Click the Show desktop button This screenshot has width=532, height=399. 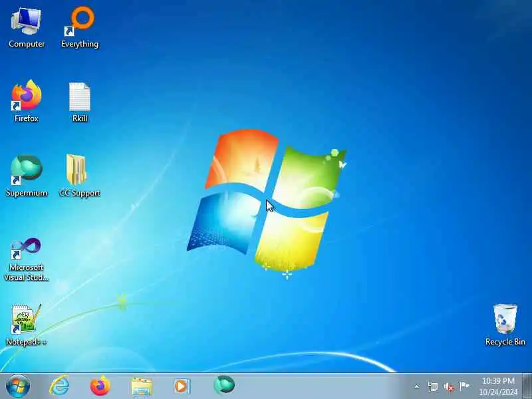click(x=527, y=386)
